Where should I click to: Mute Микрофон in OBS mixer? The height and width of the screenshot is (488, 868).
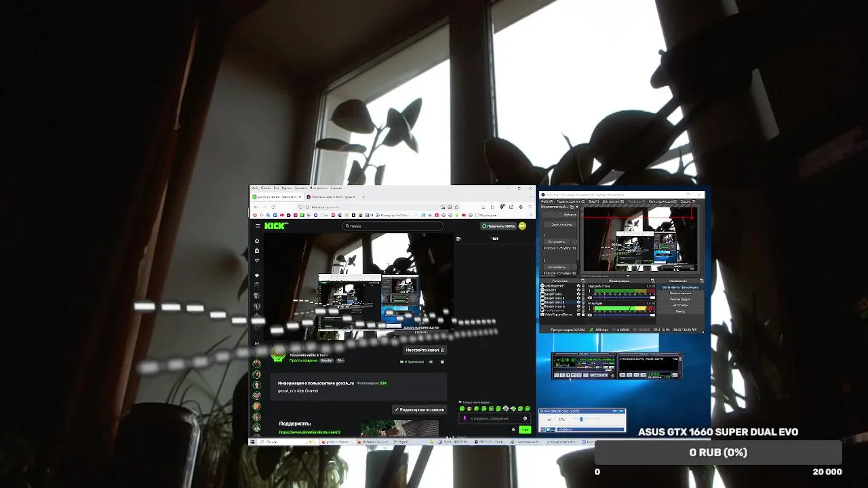pos(590,315)
